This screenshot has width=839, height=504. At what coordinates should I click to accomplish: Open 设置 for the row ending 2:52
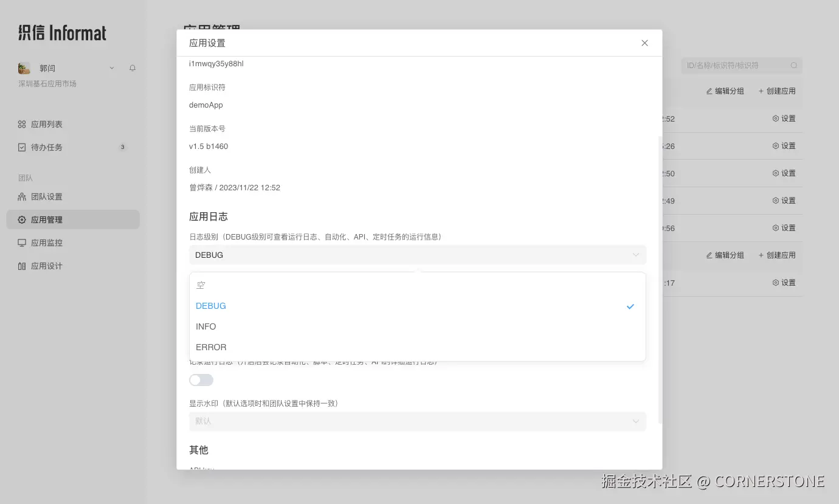784,119
